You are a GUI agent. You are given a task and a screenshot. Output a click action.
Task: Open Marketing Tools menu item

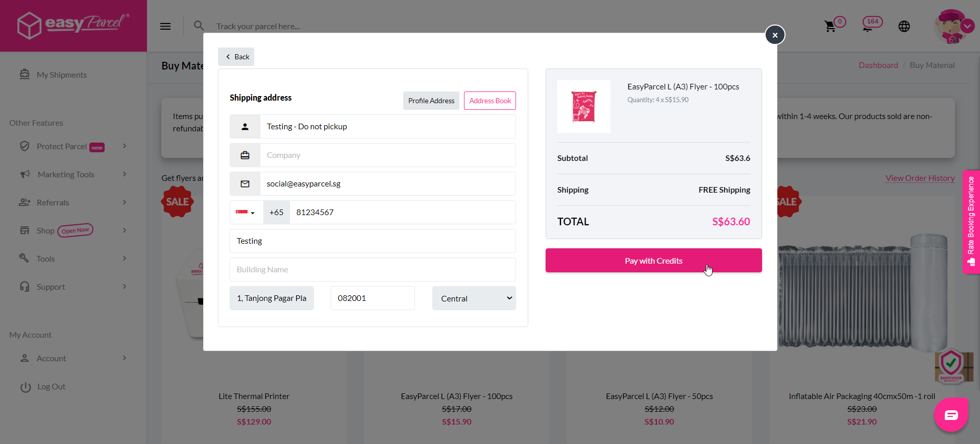click(x=65, y=175)
